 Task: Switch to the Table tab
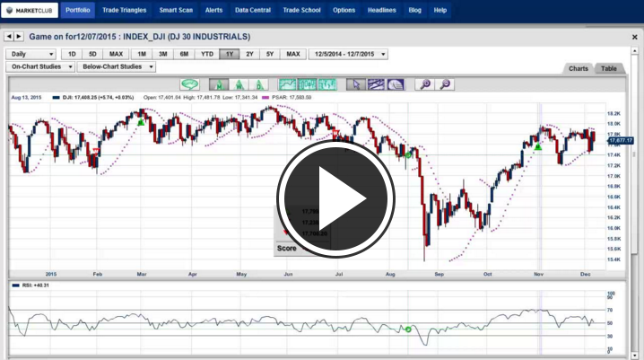[608, 68]
